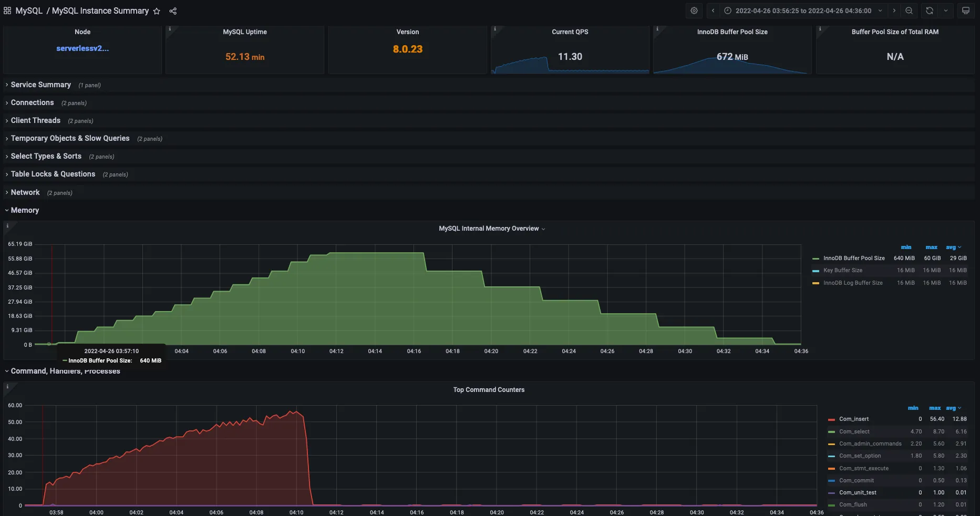This screenshot has width=980, height=516.
Task: Open Top Command Counters panel title
Action: coord(489,390)
